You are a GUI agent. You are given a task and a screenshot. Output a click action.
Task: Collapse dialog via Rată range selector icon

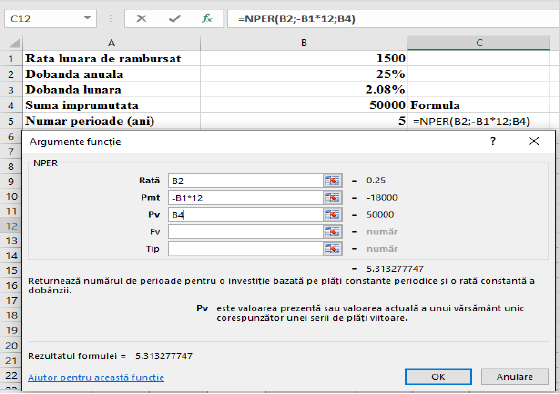pos(332,181)
